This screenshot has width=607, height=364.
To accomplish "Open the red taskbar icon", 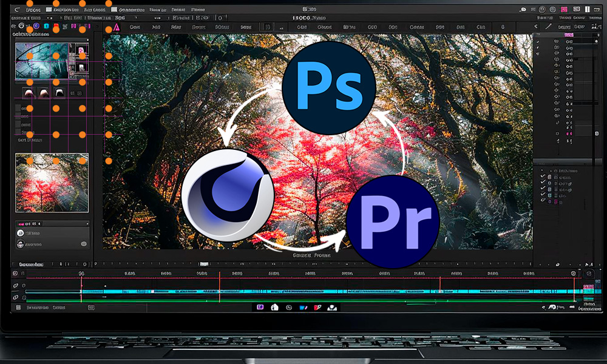I will 317,308.
